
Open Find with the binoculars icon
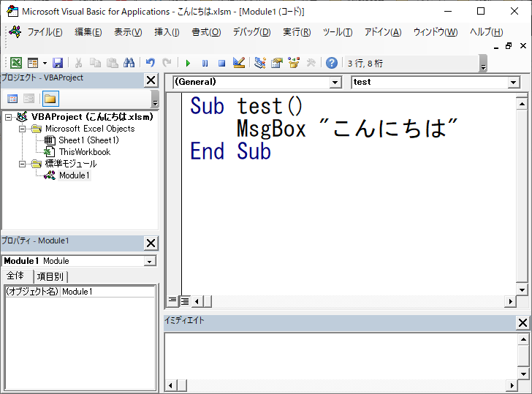[129, 63]
